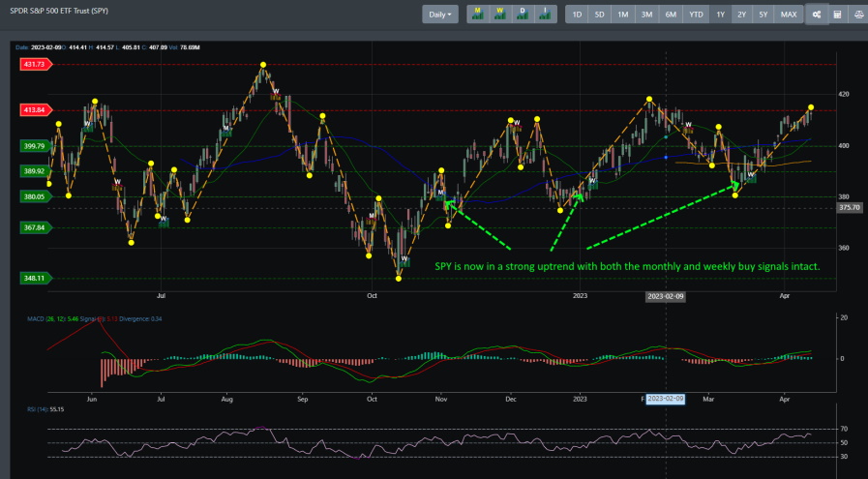Click the Vol 78.69M volume value
The image size is (868, 479).
tap(184, 47)
